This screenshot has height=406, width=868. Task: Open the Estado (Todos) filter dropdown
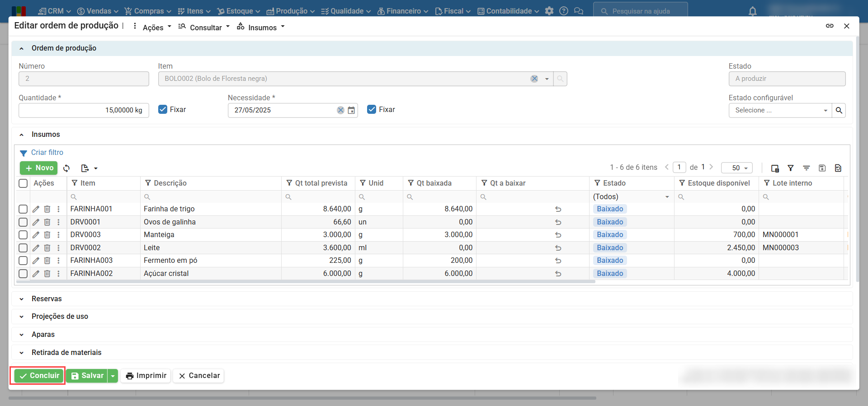[x=631, y=197]
